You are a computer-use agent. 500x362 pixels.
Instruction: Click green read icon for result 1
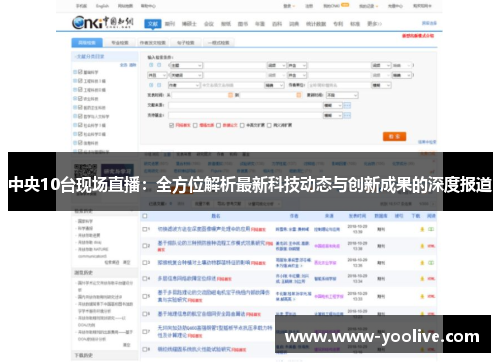pos(431,229)
